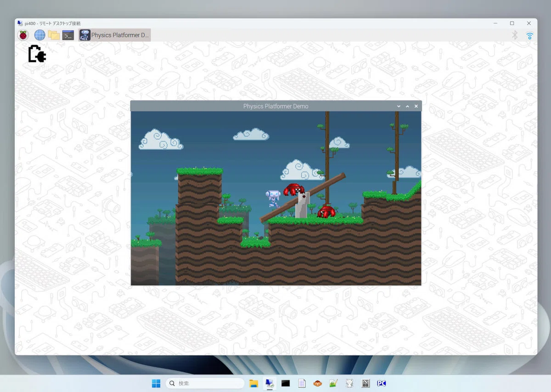Image resolution: width=551 pixels, height=392 pixels.
Task: Select Physics Platformer D... taskbar entry
Action: click(114, 35)
